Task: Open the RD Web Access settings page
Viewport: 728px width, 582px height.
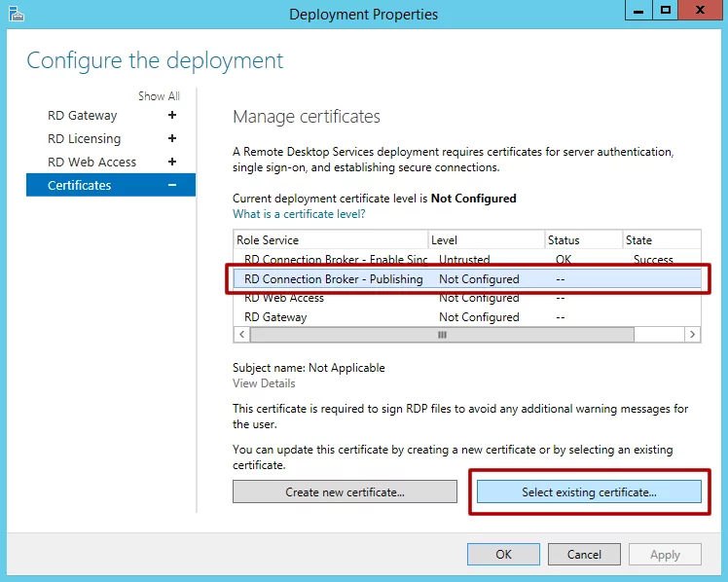Action: 92,162
